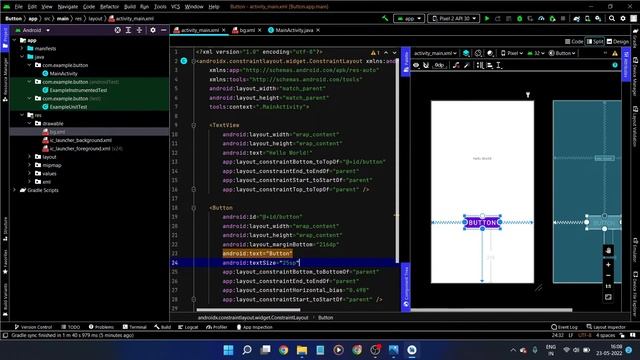Toggle night mode icon in design toolbar
Viewport: 640px width, 360px height.
tap(491, 53)
